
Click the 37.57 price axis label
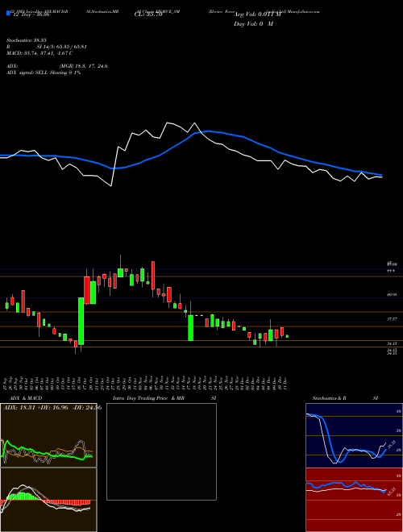click(392, 319)
